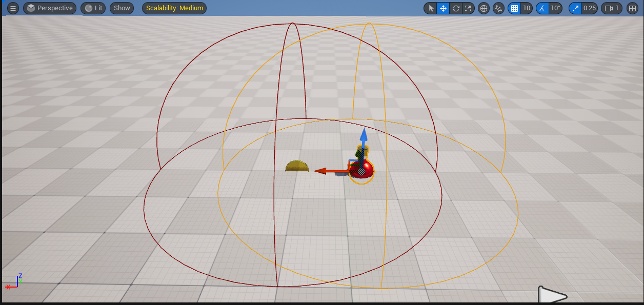Viewport: 644px width, 305px height.
Task: Open rotation snap value 10°
Action: (x=556, y=8)
